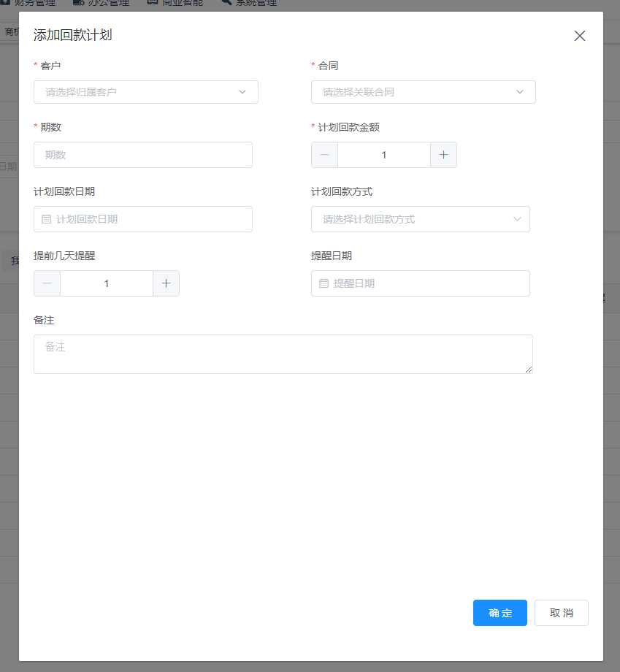The image size is (620, 672).
Task: Click the 备注 textarea resize handle
Action: 529,370
